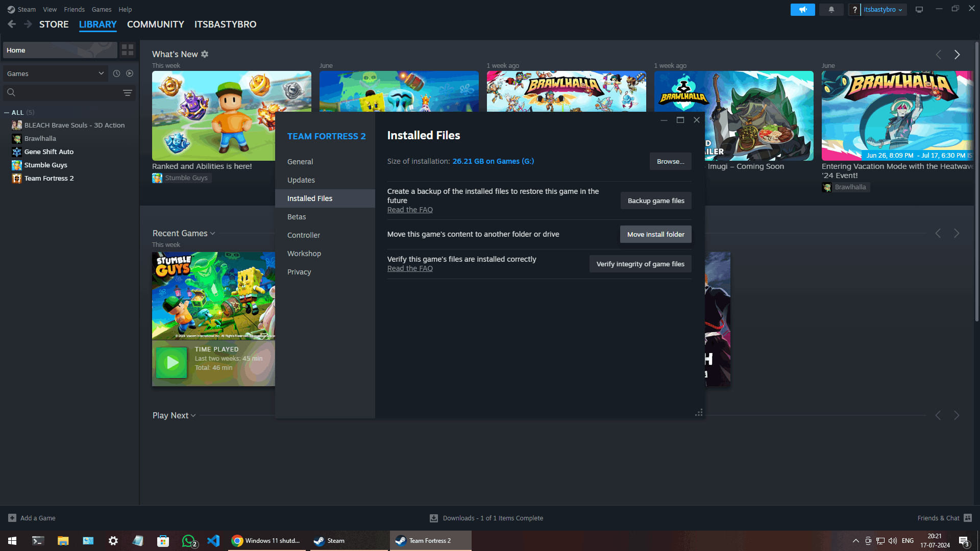This screenshot has height=551, width=980.
Task: Open the Games filter dropdown
Action: tap(55, 73)
